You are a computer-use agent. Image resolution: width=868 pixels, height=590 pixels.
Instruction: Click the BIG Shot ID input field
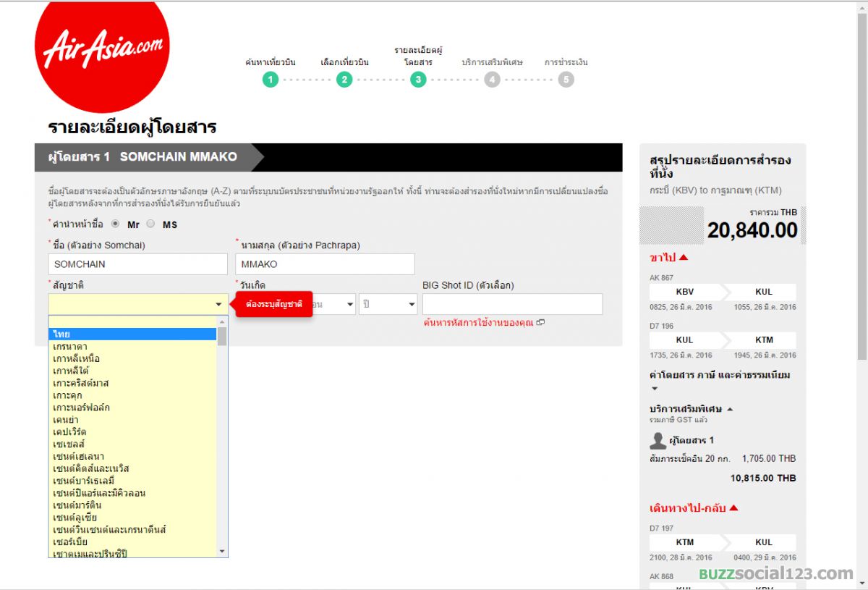pos(512,305)
